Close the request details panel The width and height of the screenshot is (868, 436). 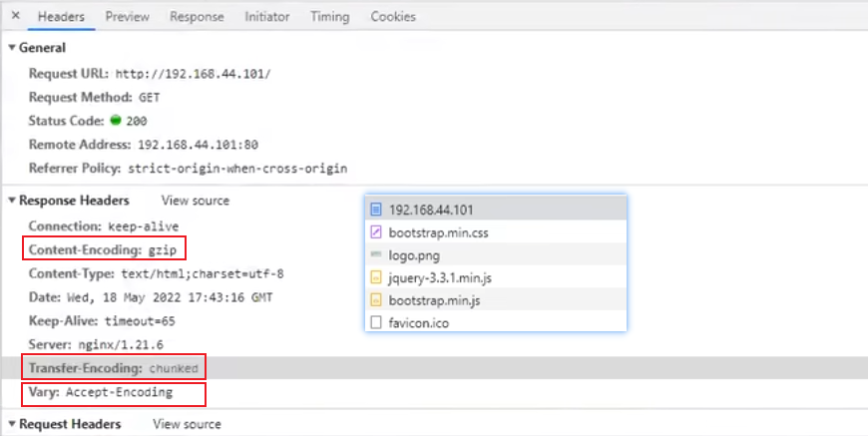tap(15, 16)
